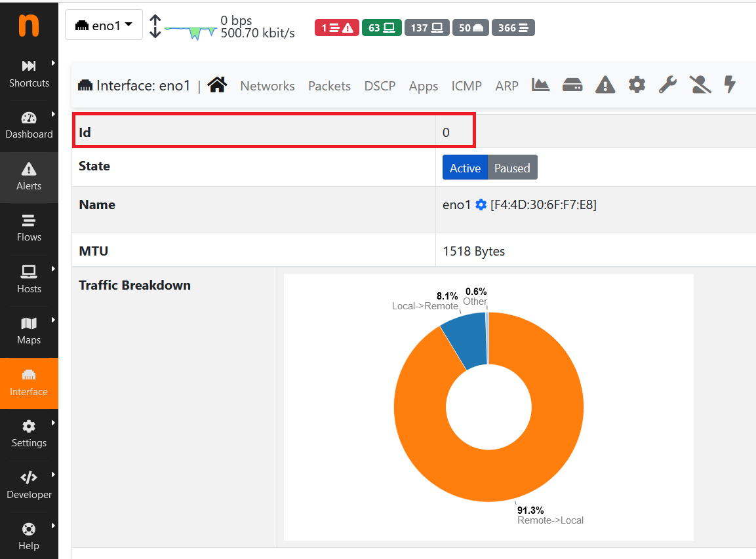Image resolution: width=756 pixels, height=559 pixels.
Task: Click the disk drive icon in navbar
Action: [572, 85]
